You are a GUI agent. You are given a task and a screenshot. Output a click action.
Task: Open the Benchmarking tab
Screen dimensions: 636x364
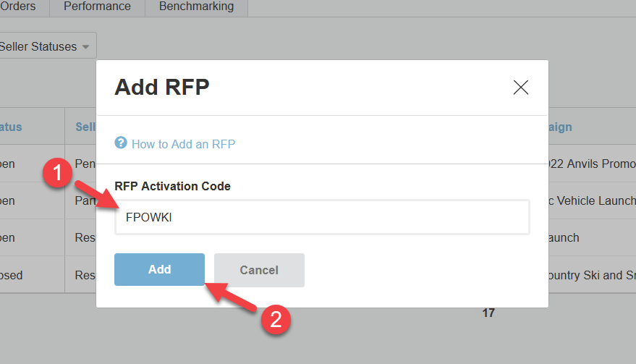coord(196,7)
